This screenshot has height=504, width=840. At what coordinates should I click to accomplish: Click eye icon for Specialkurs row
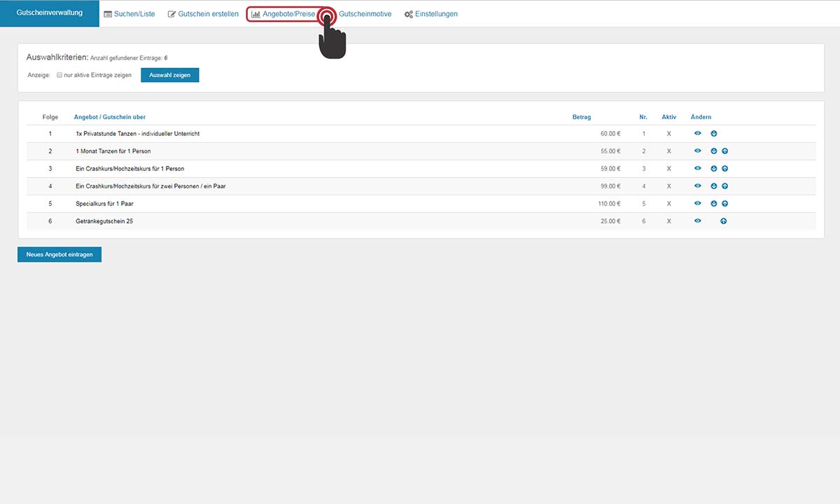pyautogui.click(x=697, y=203)
